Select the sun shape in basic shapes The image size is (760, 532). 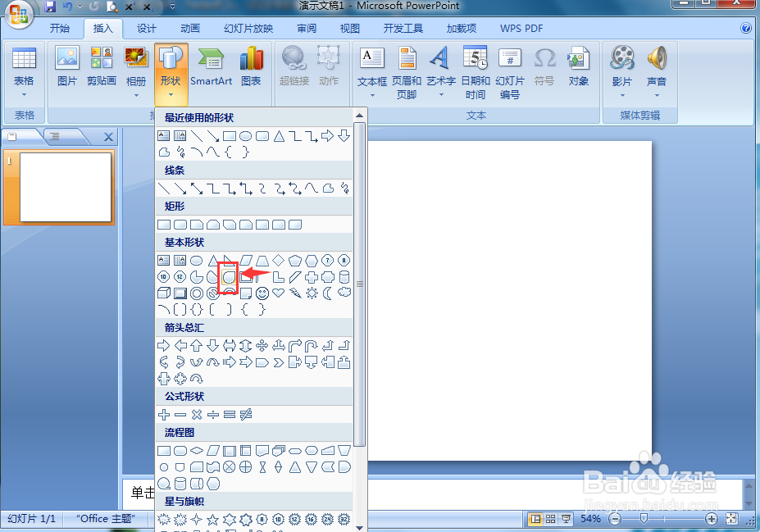point(312,293)
